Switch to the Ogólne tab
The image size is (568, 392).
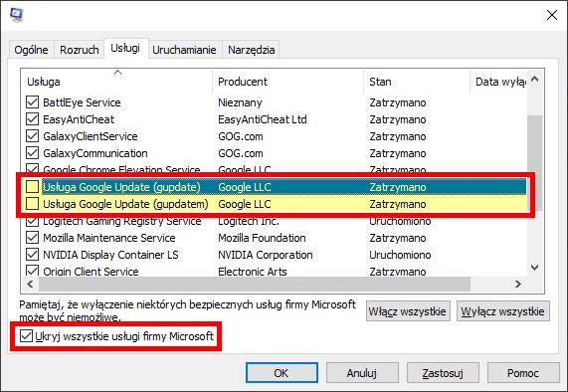pyautogui.click(x=31, y=50)
